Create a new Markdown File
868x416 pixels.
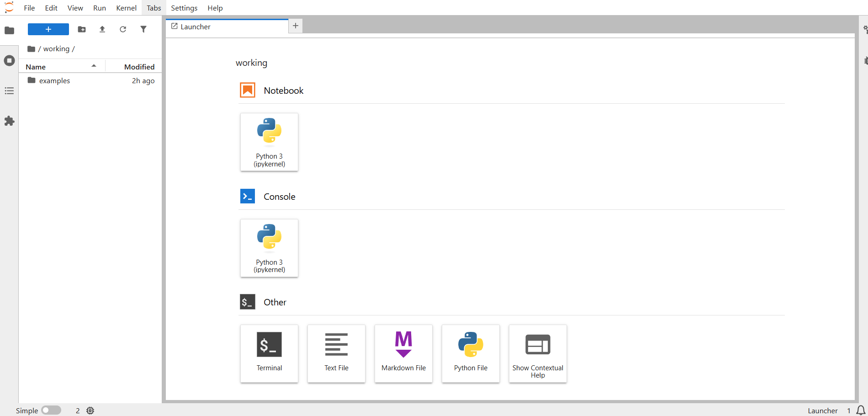pos(403,354)
